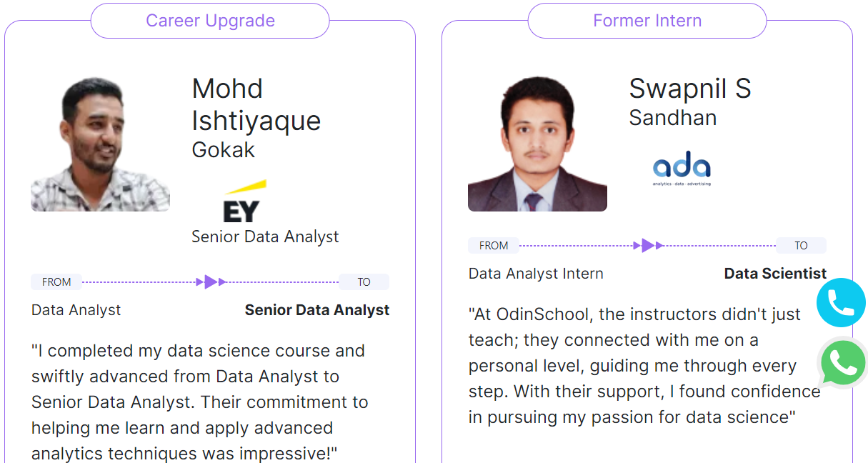Open Mohd Ishtiyaque's profile photo
This screenshot has width=868, height=463.
tap(100, 144)
